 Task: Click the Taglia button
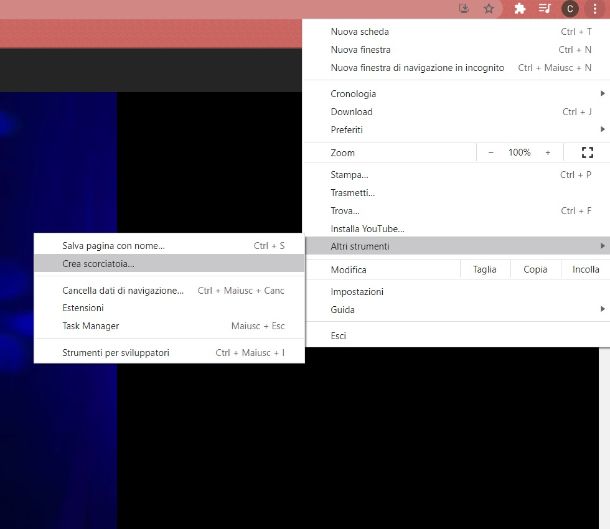pos(485,270)
